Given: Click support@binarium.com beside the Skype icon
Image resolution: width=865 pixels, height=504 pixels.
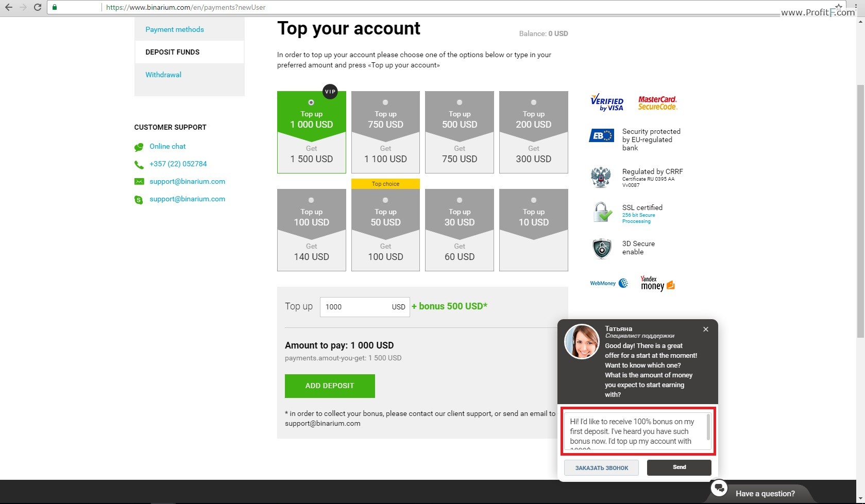Looking at the screenshot, I should pos(188,199).
